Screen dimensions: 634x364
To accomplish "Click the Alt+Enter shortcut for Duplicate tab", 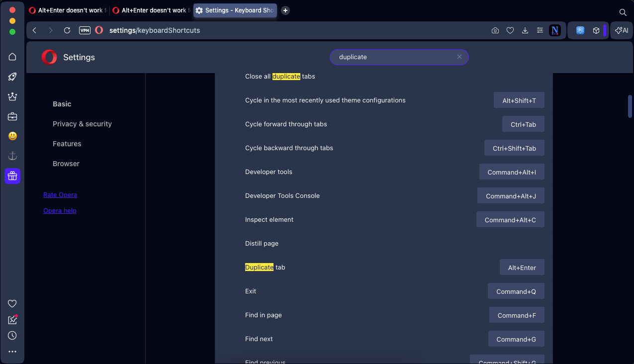I will coord(522,268).
